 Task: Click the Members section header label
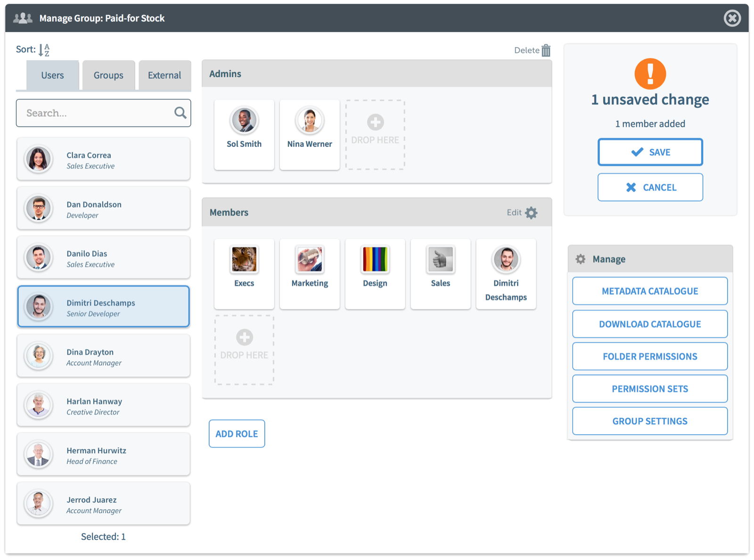coord(229,212)
